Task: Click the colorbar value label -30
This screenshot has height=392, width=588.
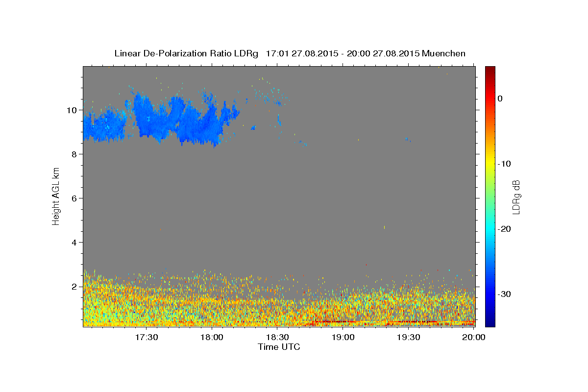Action: click(505, 294)
